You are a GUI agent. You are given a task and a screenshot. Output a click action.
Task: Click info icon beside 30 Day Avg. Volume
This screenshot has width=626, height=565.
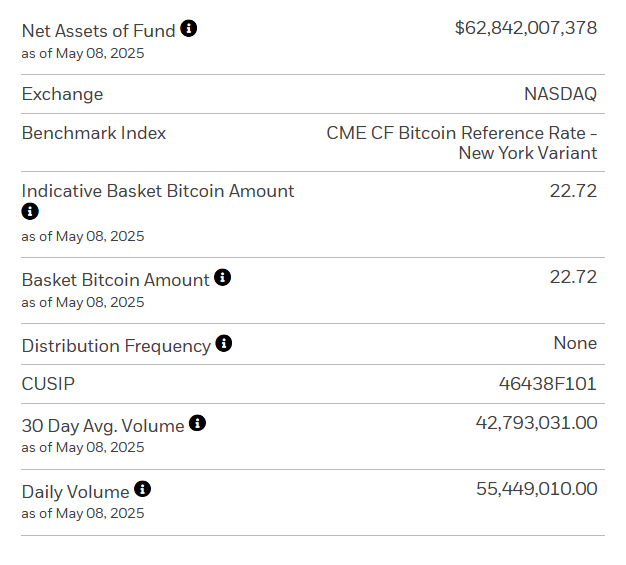[198, 423]
